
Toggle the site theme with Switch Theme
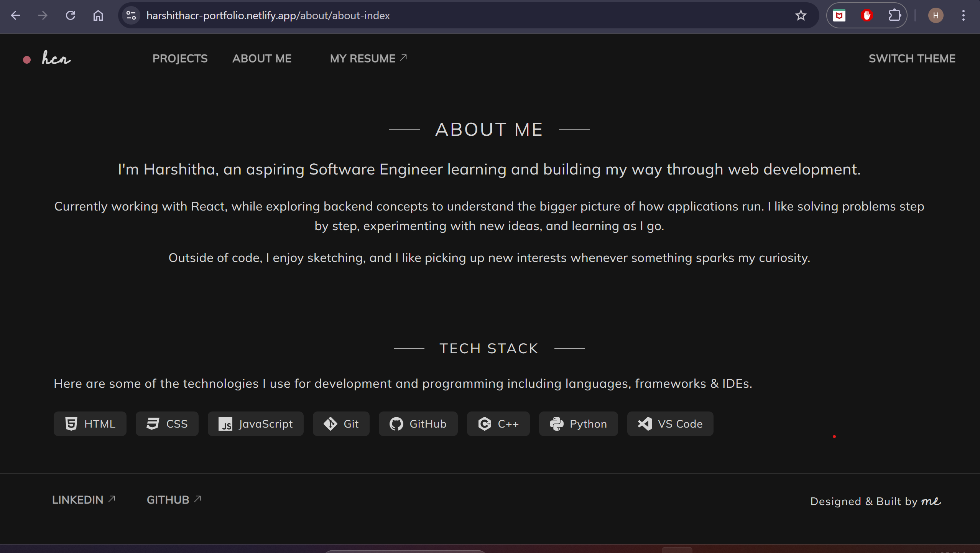[912, 59]
